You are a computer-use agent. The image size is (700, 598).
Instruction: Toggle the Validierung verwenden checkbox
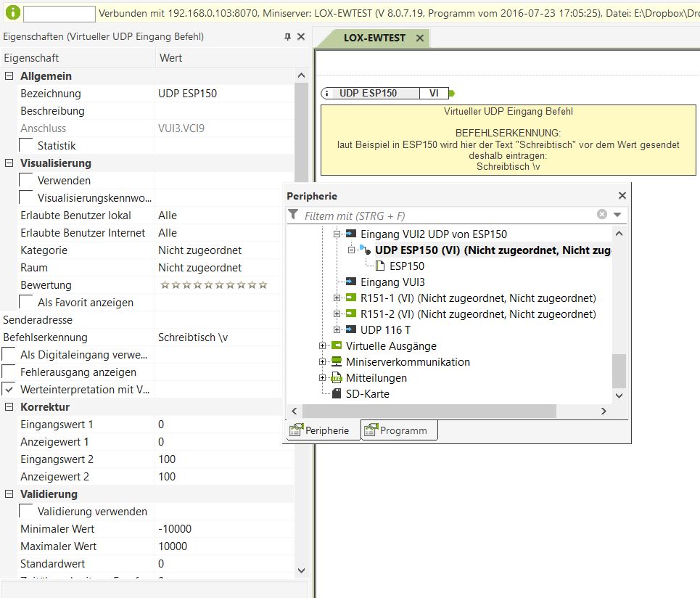[26, 512]
